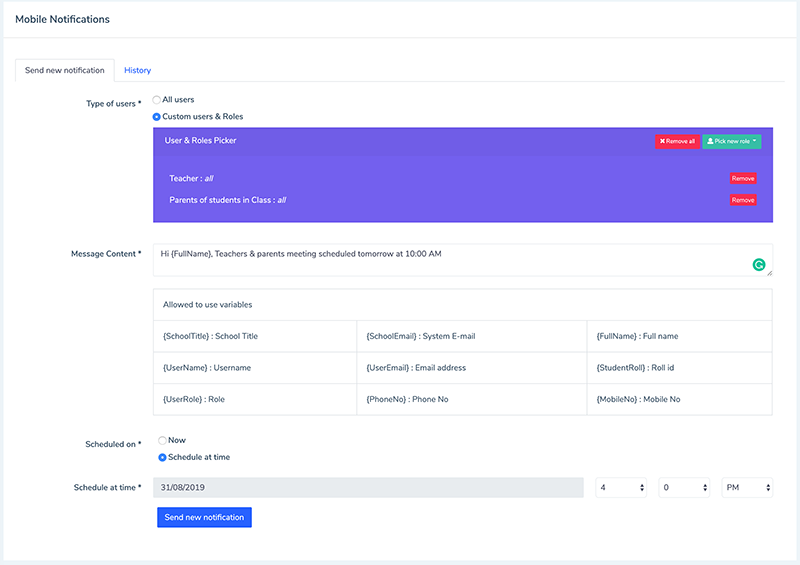The height and width of the screenshot is (565, 800).
Task: Open the Pick new role dropdown
Action: click(732, 141)
